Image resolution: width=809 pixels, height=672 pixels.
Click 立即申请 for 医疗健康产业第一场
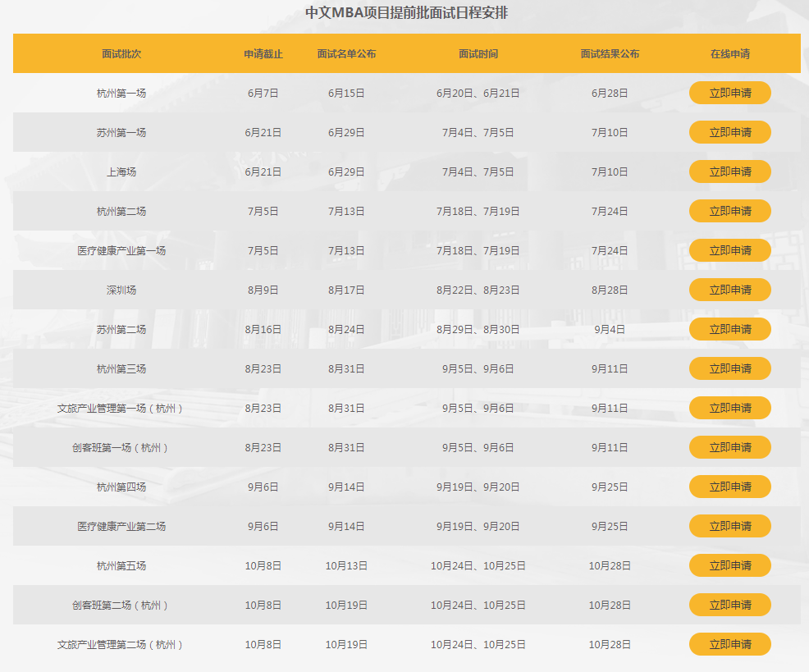[729, 250]
